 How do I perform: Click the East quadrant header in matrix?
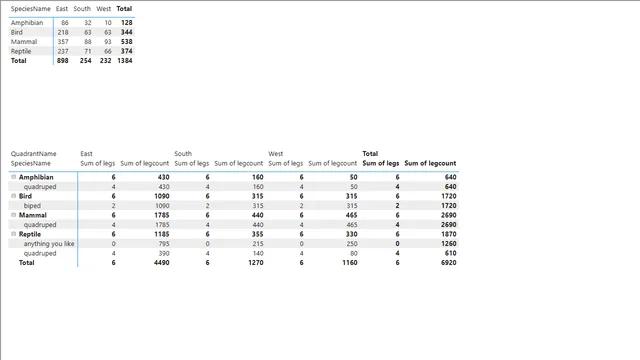coord(87,153)
